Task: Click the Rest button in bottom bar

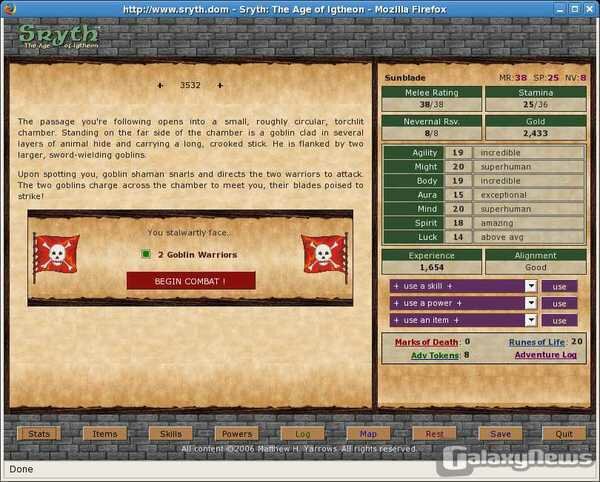Action: (434, 434)
